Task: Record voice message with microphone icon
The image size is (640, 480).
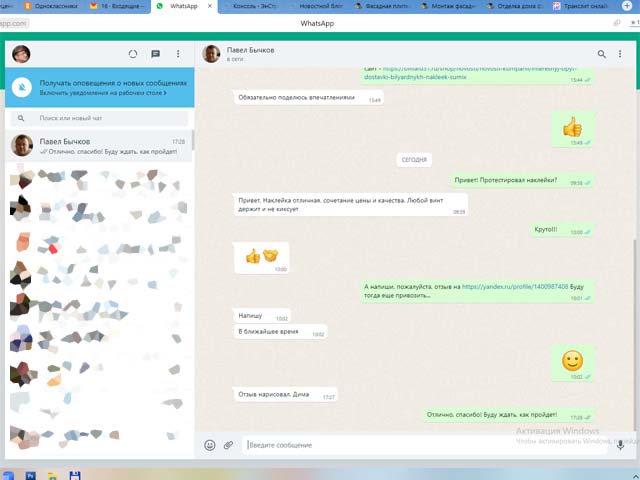Action: (x=620, y=445)
